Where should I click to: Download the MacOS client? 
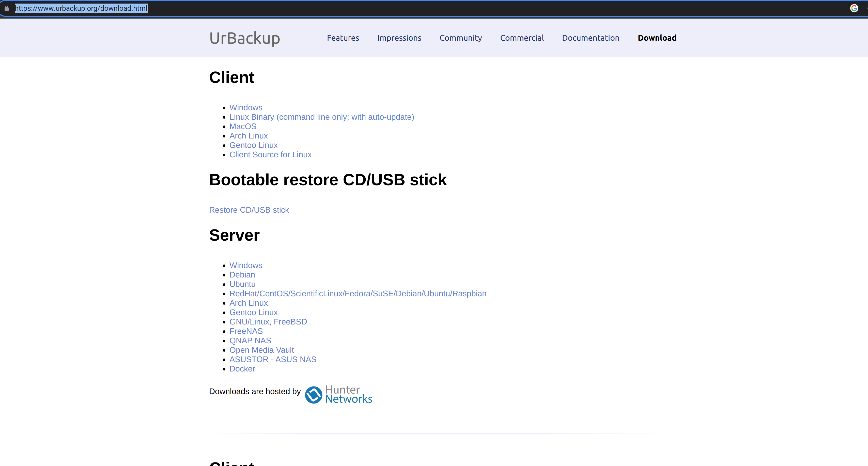[243, 126]
